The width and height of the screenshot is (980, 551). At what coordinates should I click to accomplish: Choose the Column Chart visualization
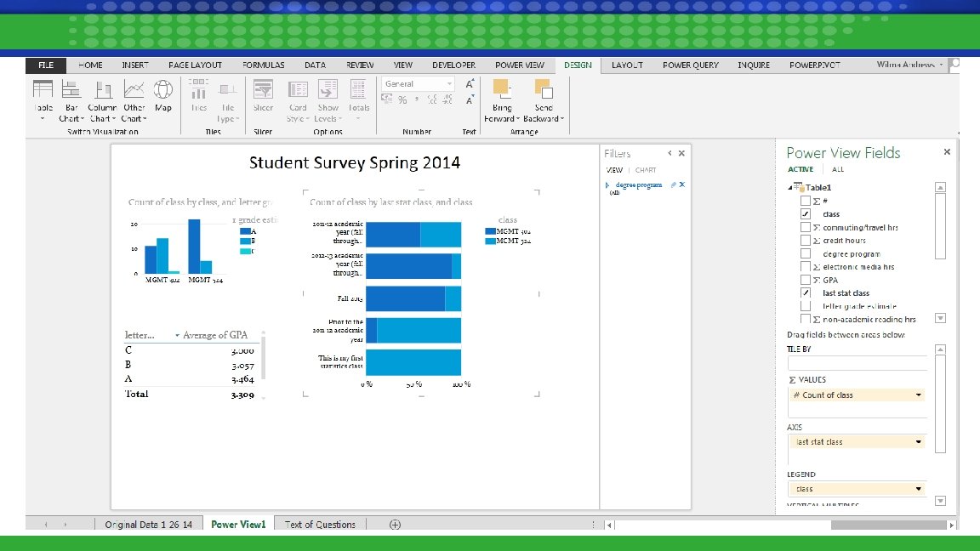tap(102, 90)
